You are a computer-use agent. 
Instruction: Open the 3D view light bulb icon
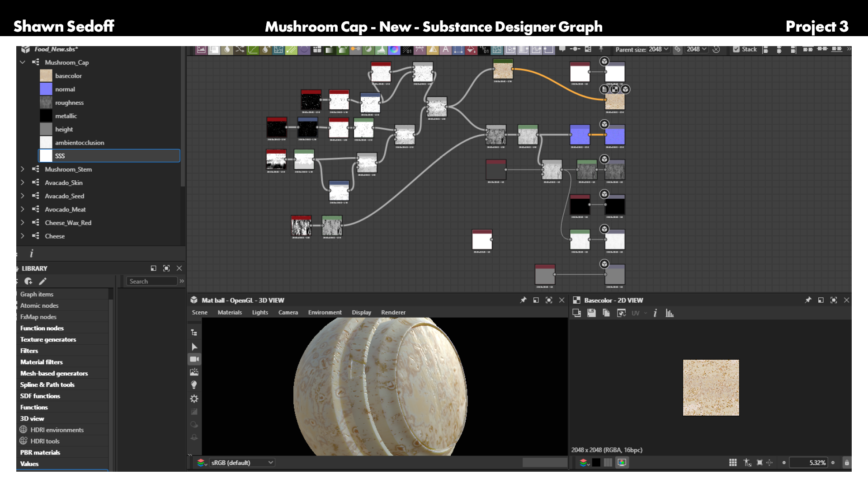tap(194, 385)
